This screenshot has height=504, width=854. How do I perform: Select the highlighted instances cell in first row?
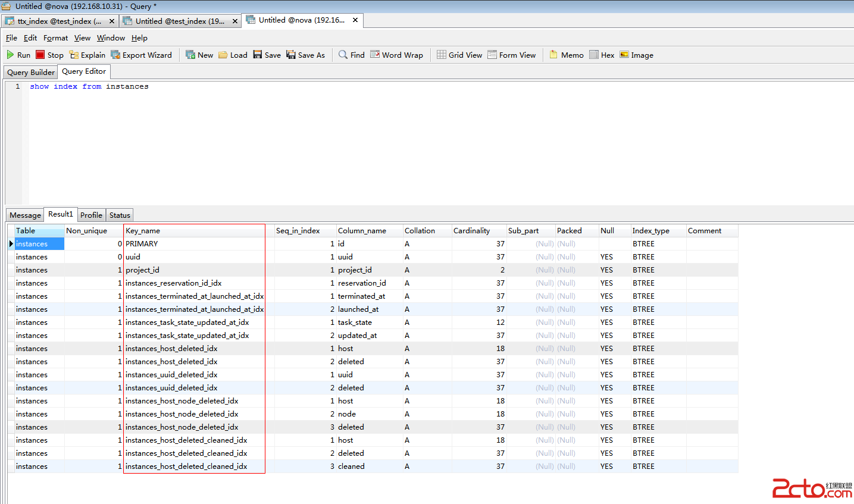[x=39, y=243]
